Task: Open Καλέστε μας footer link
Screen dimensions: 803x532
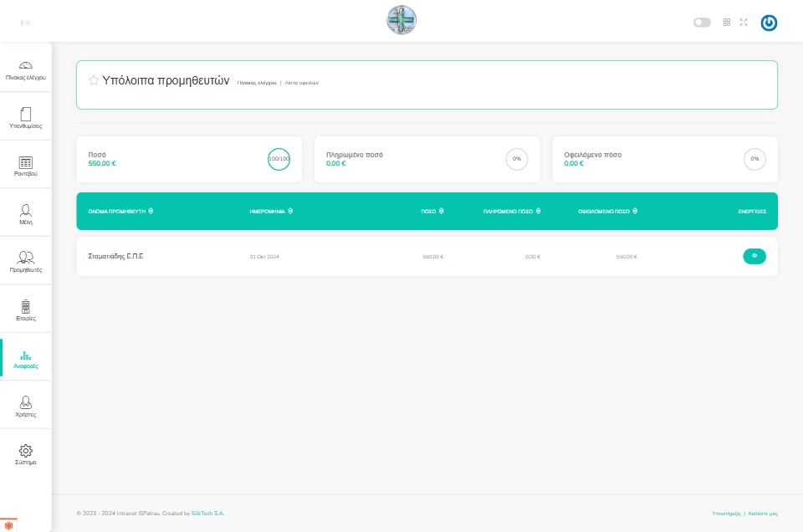Action: coord(763,514)
